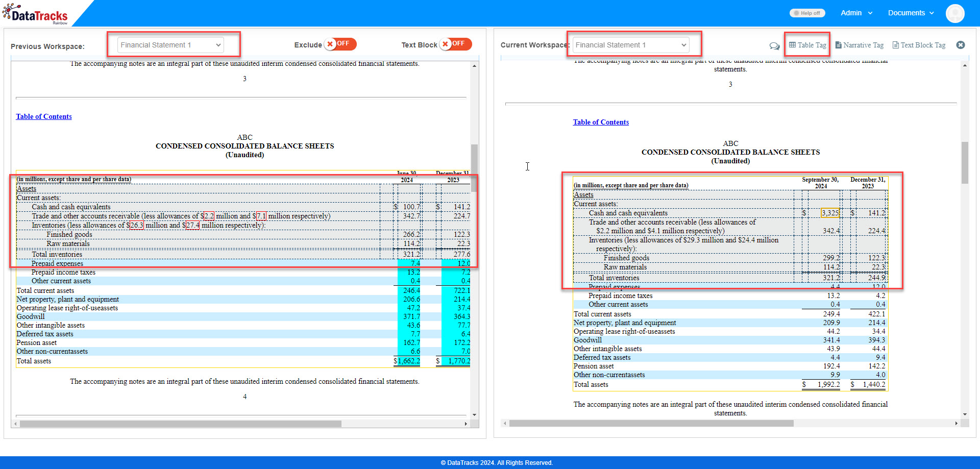Select the Table Tag tool
980x469 pixels.
pos(807,45)
